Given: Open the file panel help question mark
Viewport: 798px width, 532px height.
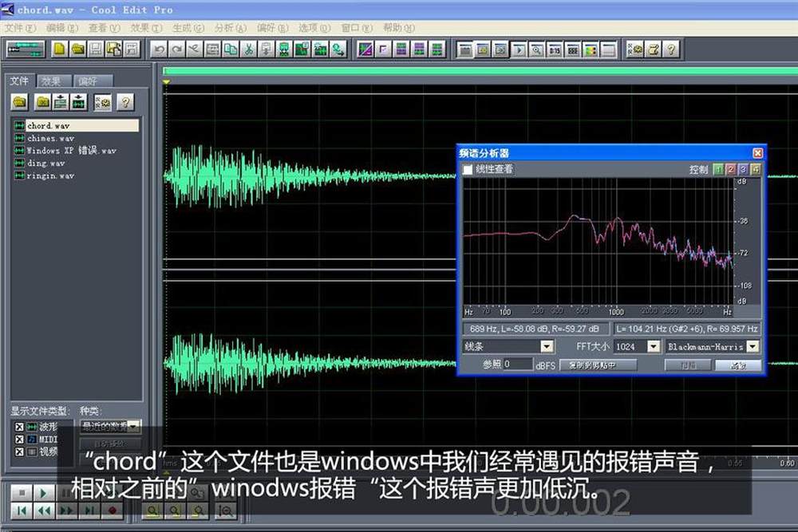Looking at the screenshot, I should [125, 102].
